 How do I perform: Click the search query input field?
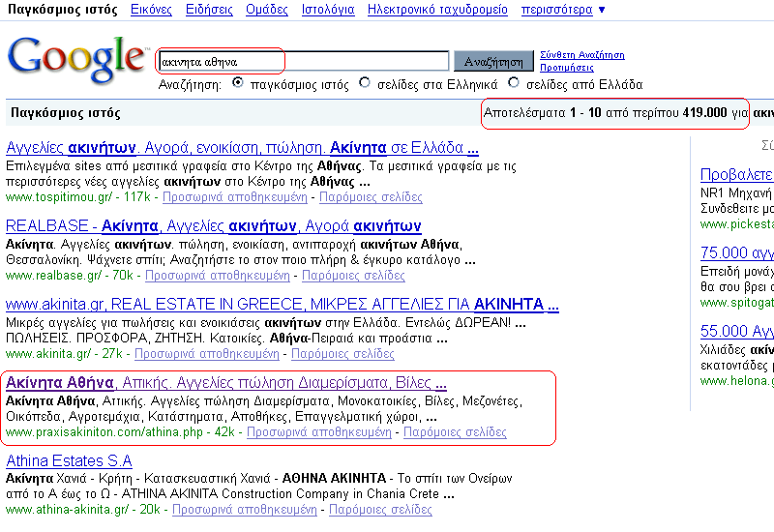click(x=304, y=61)
